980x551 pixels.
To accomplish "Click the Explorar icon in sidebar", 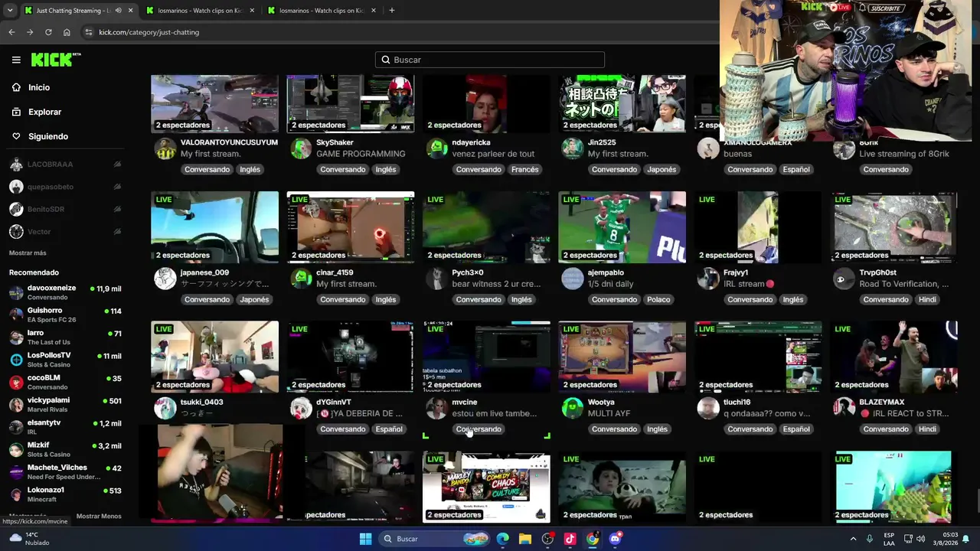I will (16, 112).
